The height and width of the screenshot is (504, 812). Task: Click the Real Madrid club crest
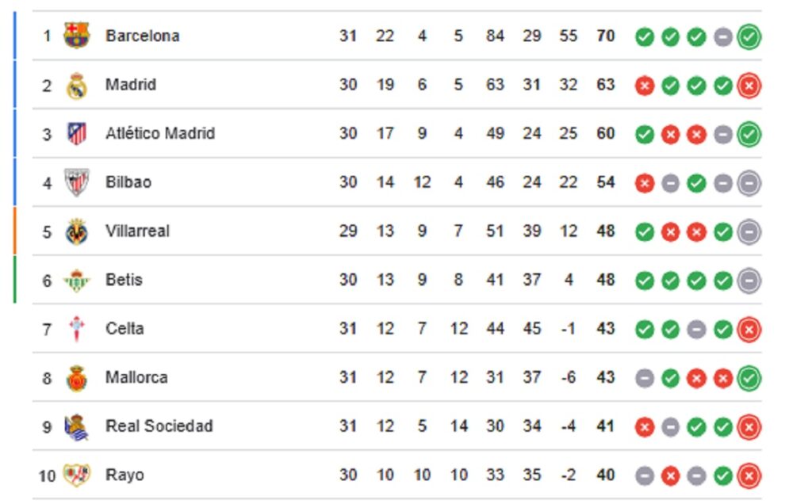77,85
